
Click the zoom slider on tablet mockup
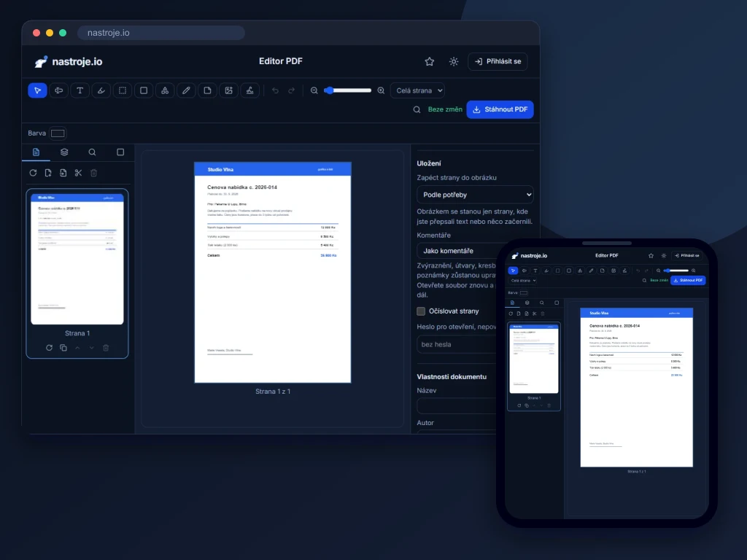[x=676, y=271]
